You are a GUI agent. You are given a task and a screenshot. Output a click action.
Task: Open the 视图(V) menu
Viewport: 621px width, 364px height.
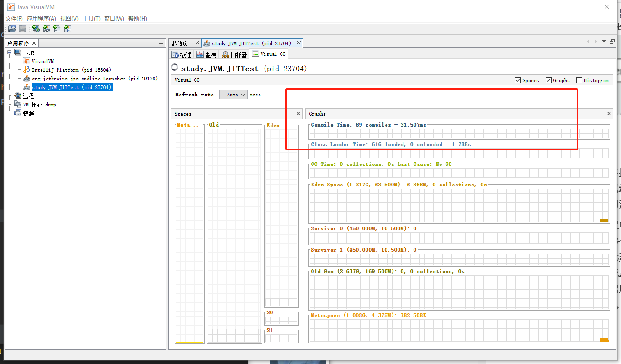click(69, 19)
